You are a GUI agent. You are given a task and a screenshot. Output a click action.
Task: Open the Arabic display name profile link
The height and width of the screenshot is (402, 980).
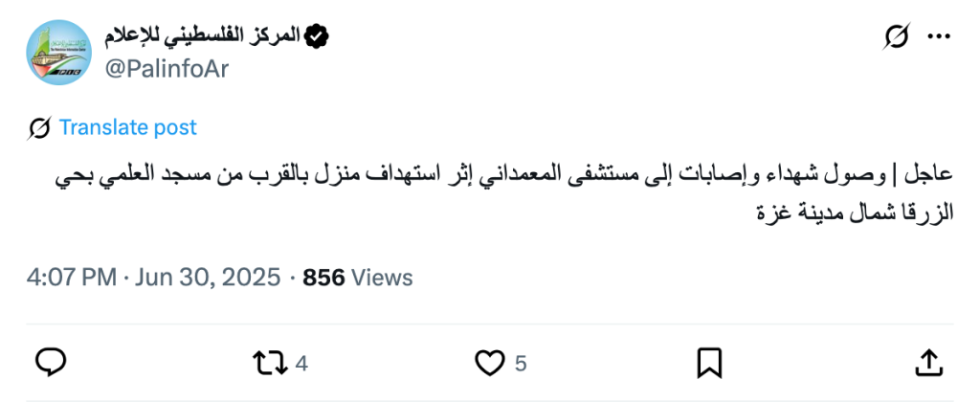click(204, 36)
